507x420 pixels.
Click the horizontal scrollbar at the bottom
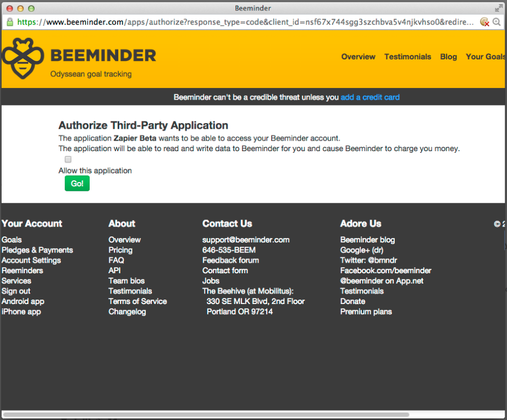(x=206, y=414)
